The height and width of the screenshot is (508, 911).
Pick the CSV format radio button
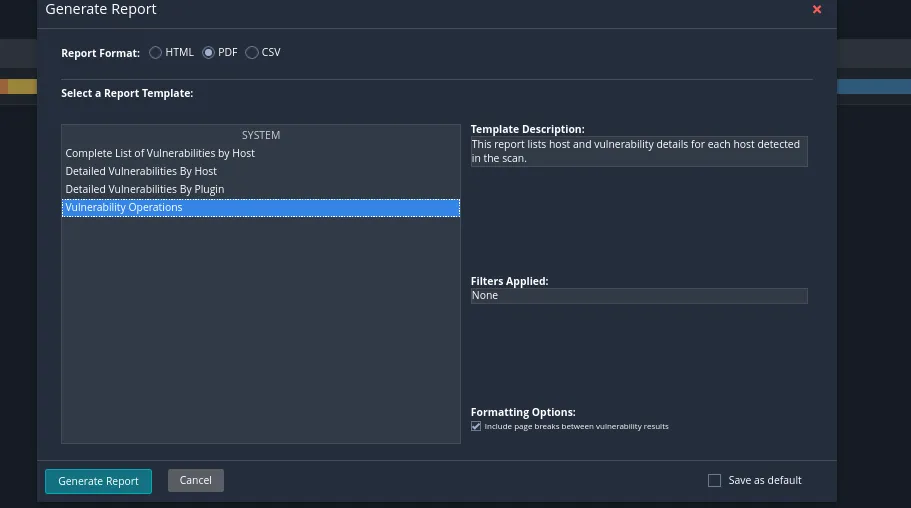[252, 52]
